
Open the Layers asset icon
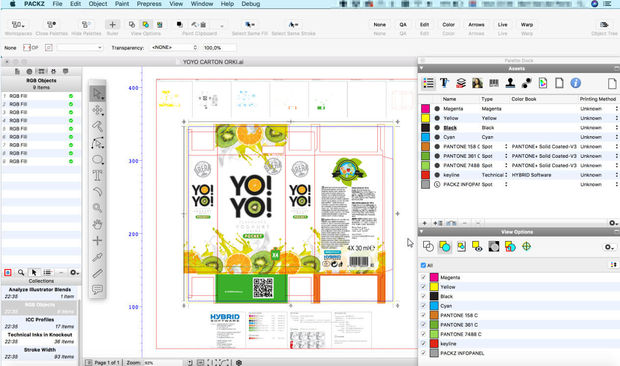click(x=461, y=83)
